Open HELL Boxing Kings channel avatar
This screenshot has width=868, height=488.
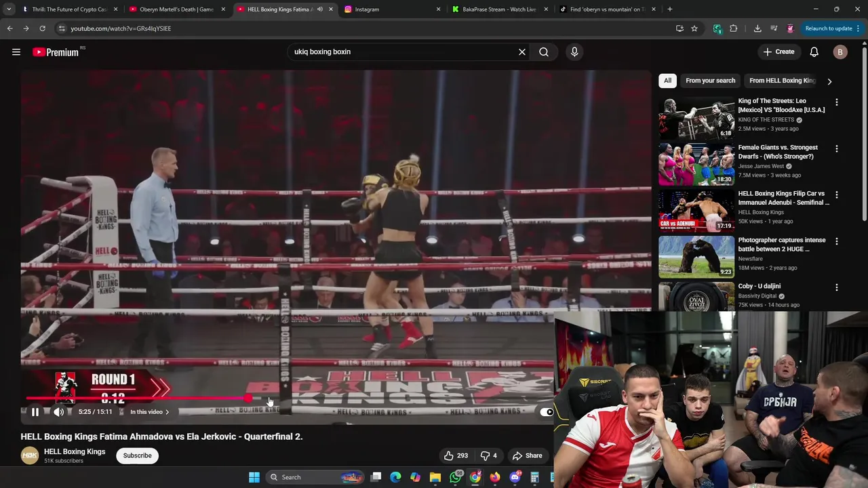pos(29,455)
